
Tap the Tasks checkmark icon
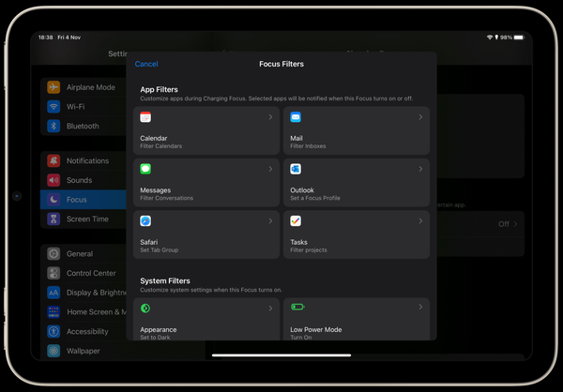[x=296, y=220]
